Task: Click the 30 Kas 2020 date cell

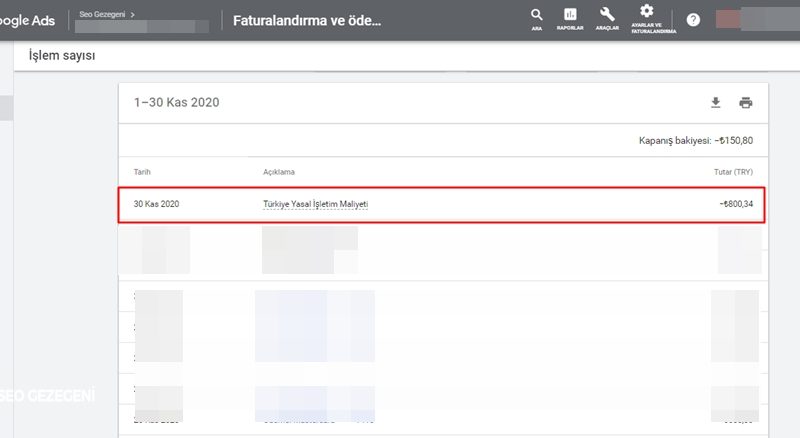Action: point(156,204)
